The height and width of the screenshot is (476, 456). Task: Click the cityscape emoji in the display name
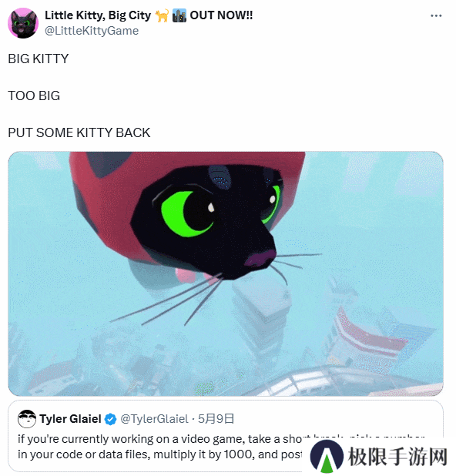point(179,15)
